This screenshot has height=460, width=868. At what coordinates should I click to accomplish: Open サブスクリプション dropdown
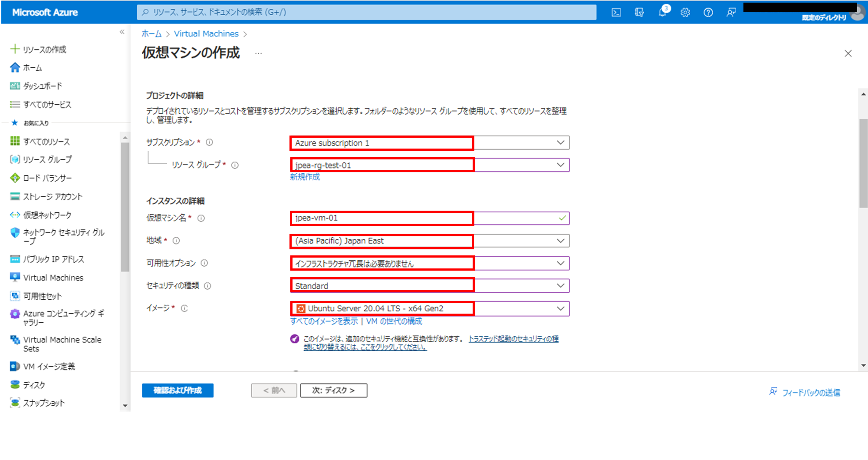pyautogui.click(x=430, y=142)
